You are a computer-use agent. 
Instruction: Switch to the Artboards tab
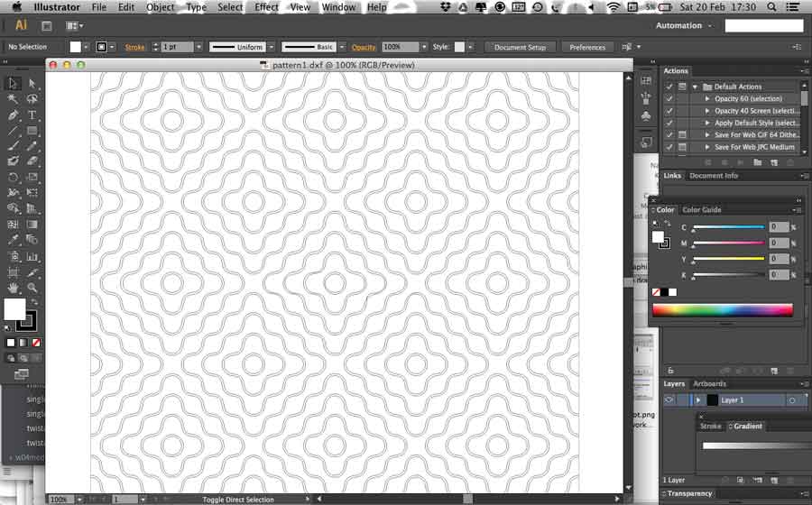(709, 383)
